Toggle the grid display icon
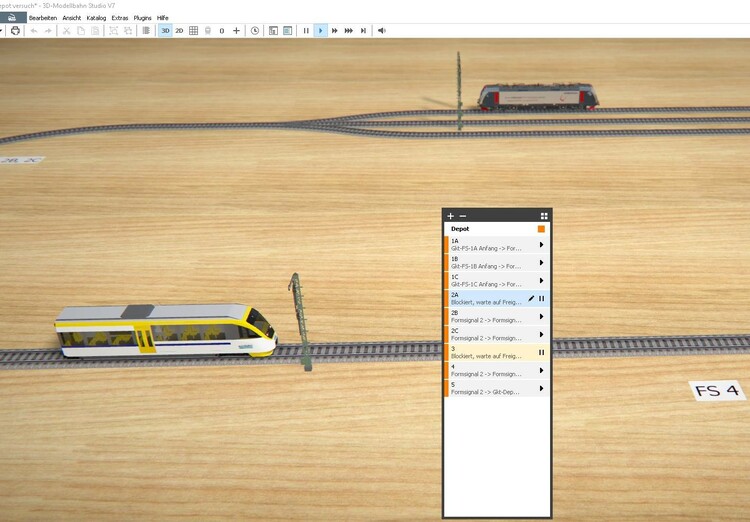 coord(193,31)
